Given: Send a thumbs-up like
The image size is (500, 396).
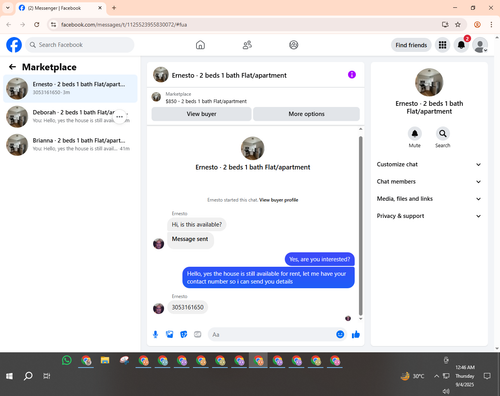Looking at the screenshot, I should [356, 334].
